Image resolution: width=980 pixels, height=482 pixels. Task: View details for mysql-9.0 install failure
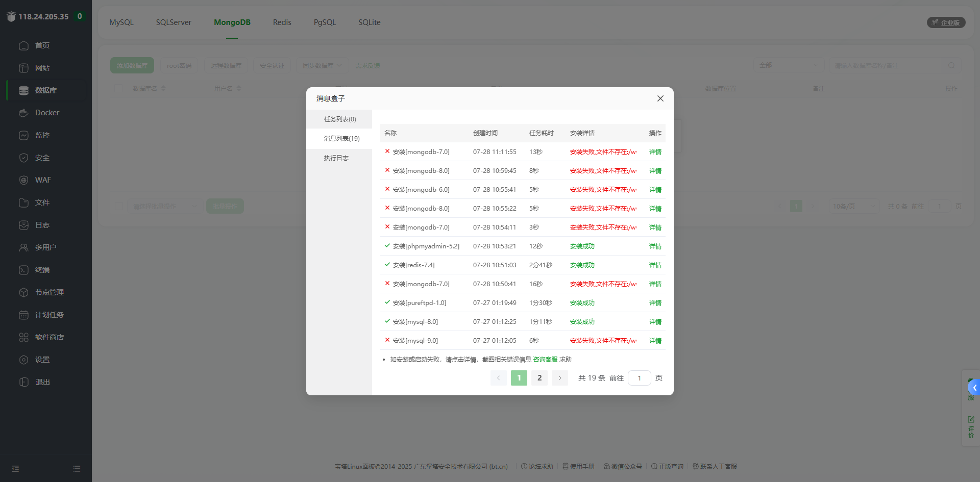655,340
